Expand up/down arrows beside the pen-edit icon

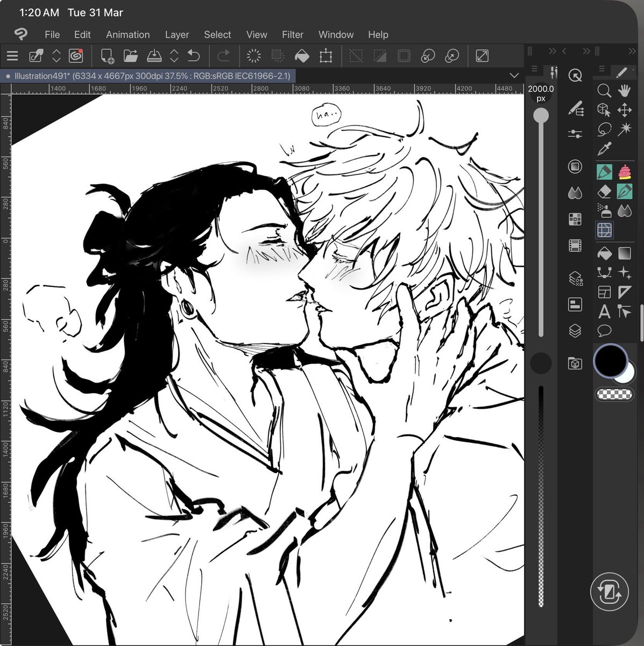click(56, 56)
